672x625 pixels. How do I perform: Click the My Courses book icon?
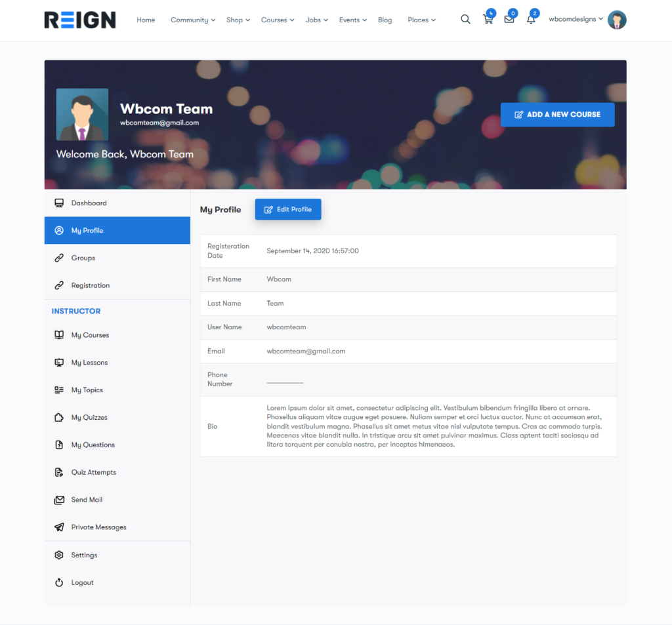[x=59, y=335]
